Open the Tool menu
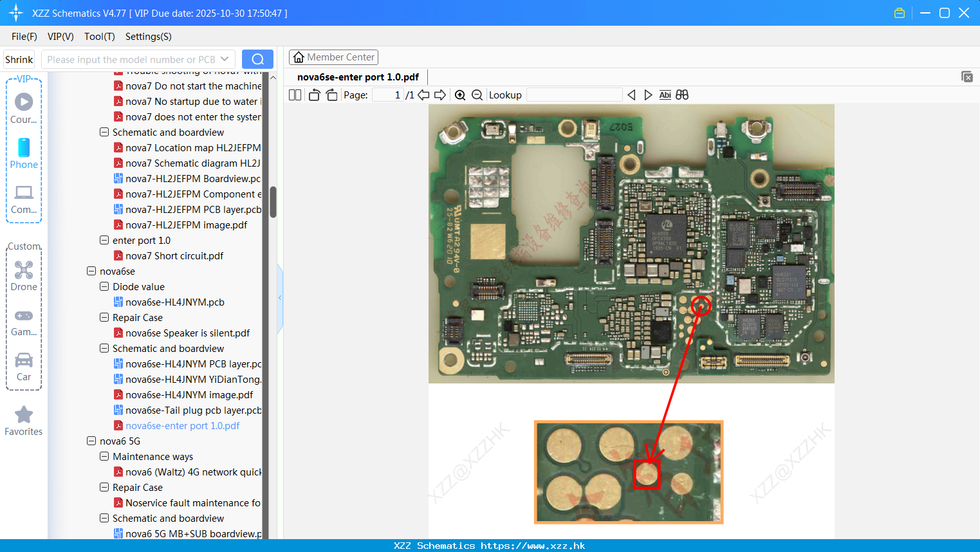This screenshot has height=552, width=980. click(99, 37)
